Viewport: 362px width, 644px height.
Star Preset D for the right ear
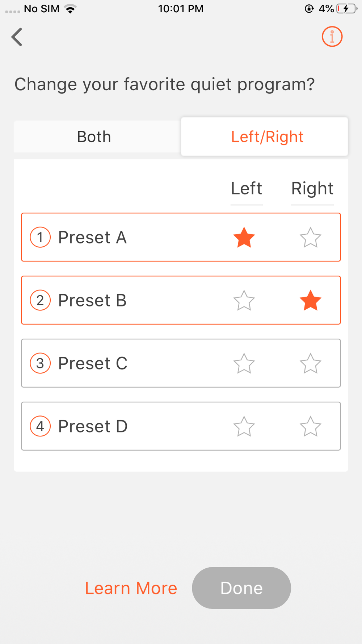tap(310, 426)
